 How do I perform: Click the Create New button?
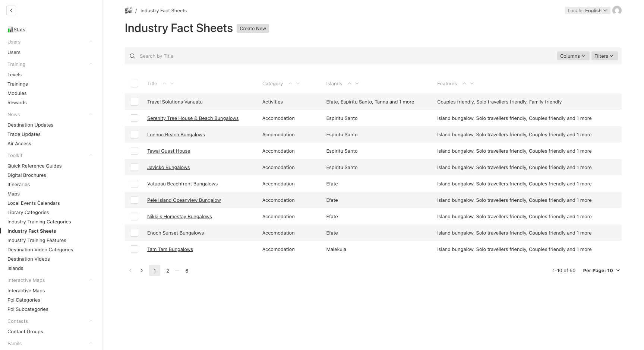[x=253, y=28]
